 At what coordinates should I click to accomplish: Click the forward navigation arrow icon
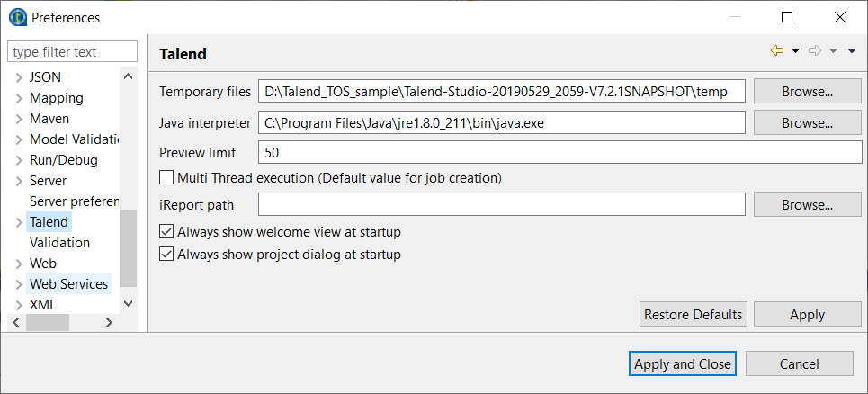[x=815, y=51]
